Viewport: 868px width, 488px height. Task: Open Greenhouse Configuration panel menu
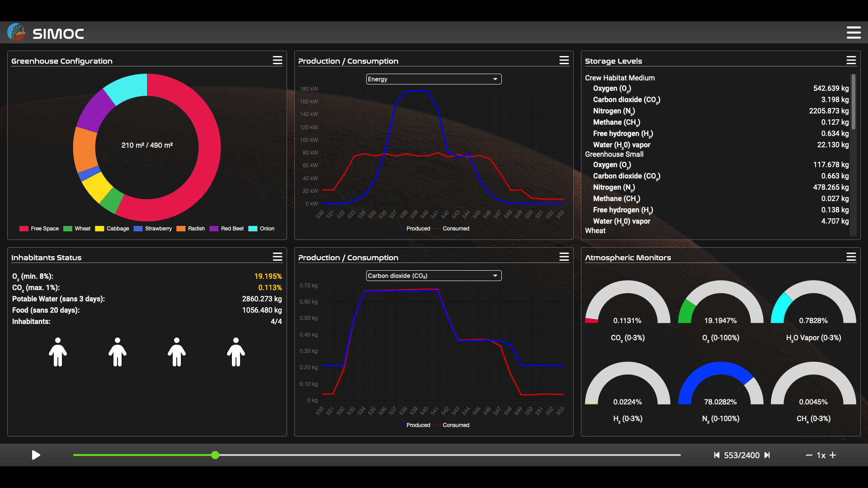(277, 61)
